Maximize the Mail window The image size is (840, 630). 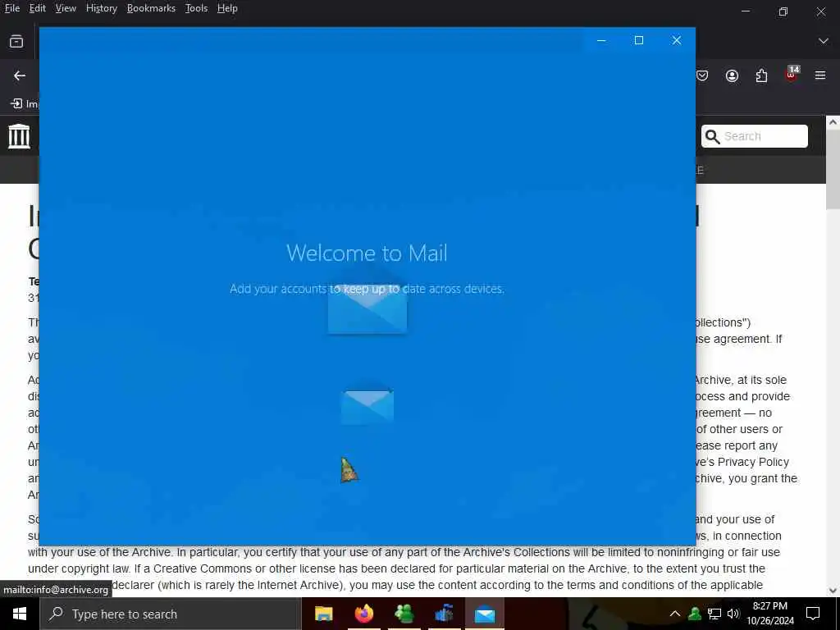(638, 40)
